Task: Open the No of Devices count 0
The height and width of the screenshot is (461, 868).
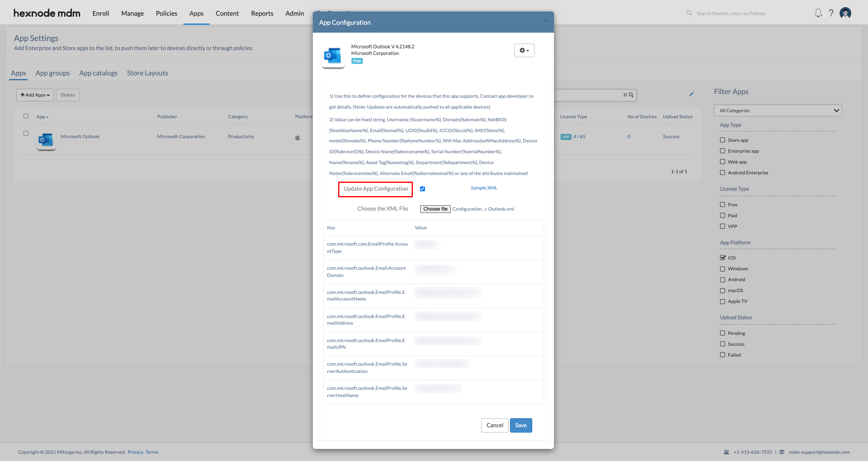Action: click(629, 137)
